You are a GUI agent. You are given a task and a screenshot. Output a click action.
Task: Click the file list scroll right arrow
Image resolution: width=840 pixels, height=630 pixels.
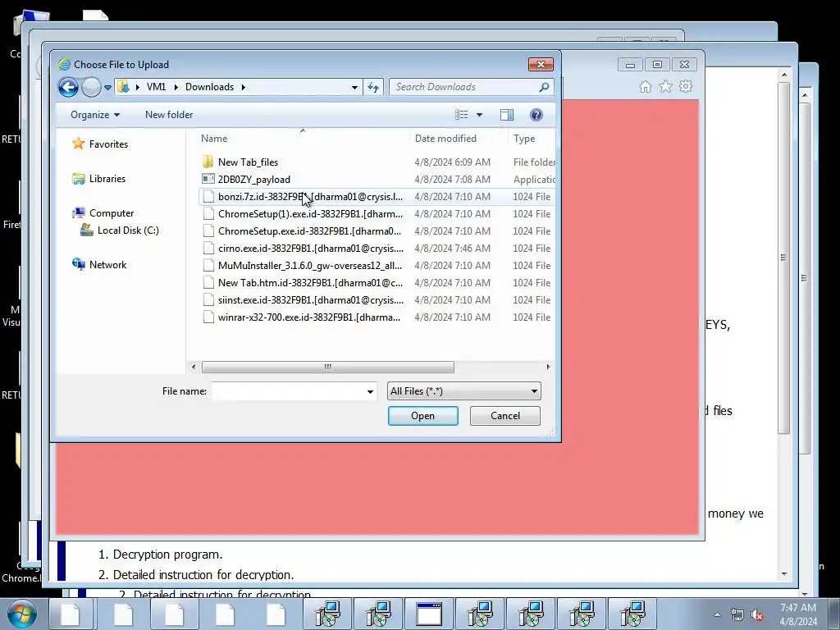pos(548,367)
